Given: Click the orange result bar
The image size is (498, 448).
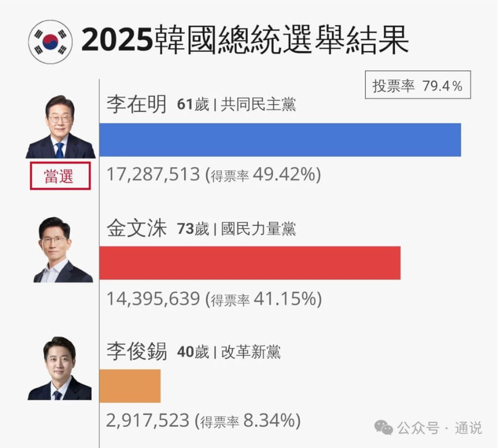Looking at the screenshot, I should click(130, 386).
